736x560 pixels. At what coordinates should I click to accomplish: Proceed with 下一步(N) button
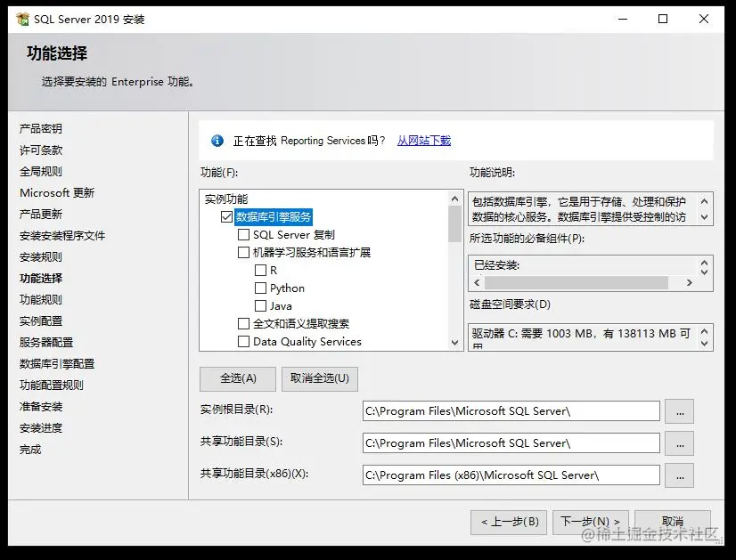[x=591, y=522]
